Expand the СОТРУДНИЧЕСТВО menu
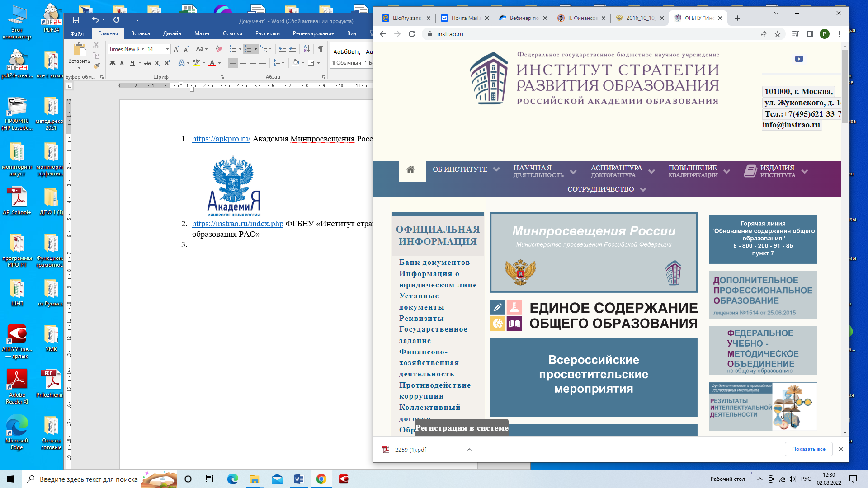The image size is (868, 488). tap(607, 189)
